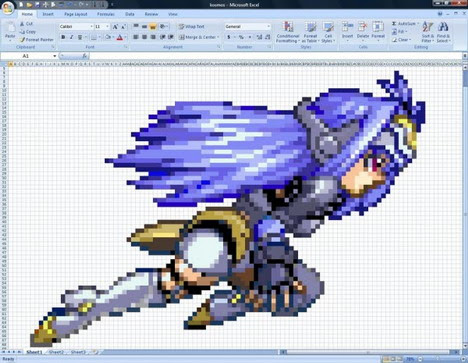Open the Excel Help icon
Image resolution: width=468 pixels, height=363 pixels.
coord(440,14)
